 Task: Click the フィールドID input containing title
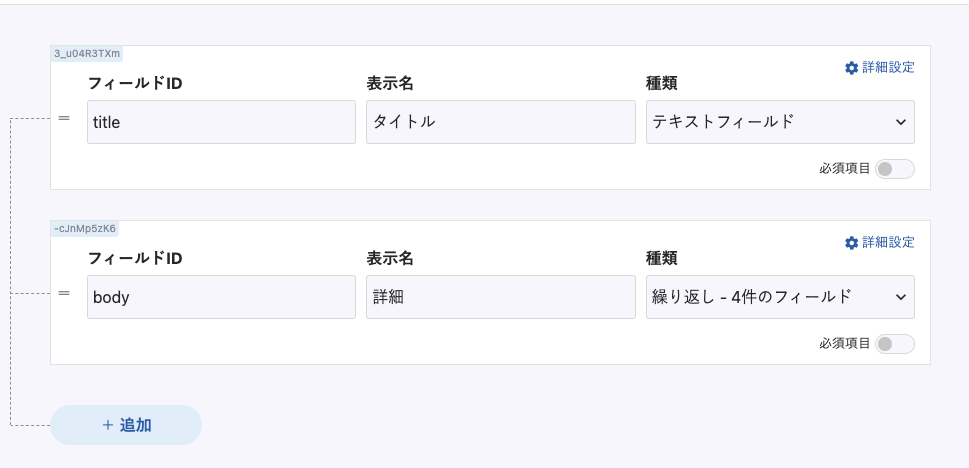(221, 122)
